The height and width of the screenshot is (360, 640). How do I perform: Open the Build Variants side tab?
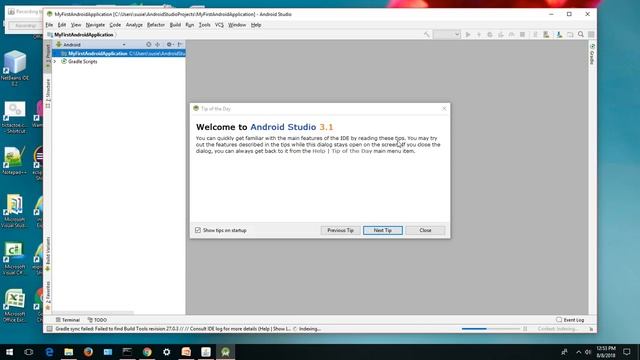48,254
